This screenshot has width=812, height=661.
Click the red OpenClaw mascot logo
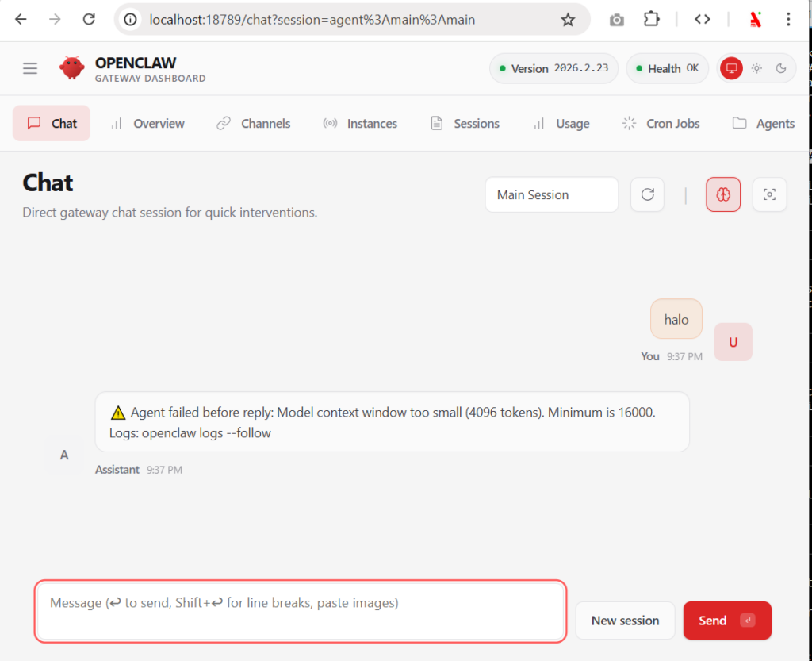pyautogui.click(x=72, y=68)
